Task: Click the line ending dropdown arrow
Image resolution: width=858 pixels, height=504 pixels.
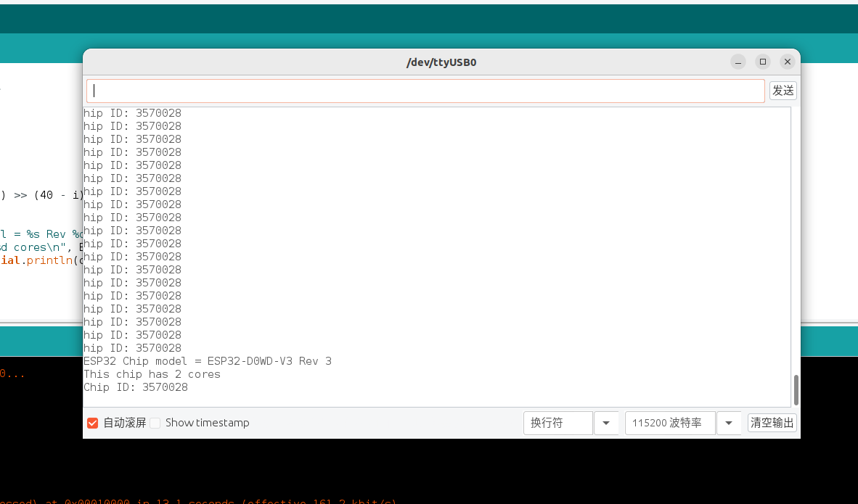Action: pyautogui.click(x=606, y=423)
